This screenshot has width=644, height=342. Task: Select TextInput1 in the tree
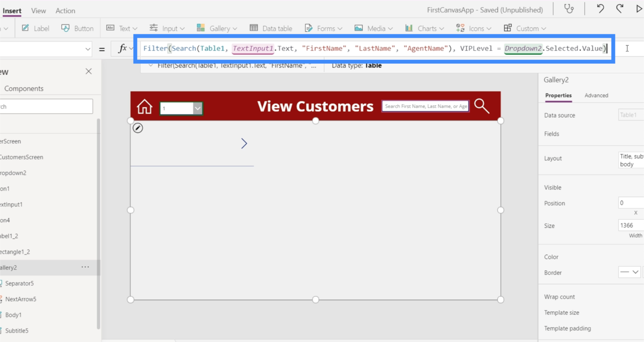click(x=11, y=204)
